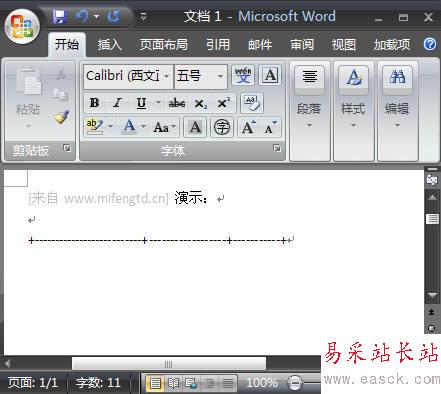Open the 邮件 tab
Viewport: 441px width, 394px height.
260,44
